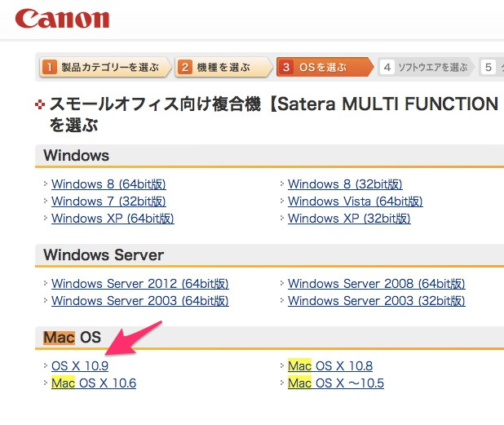This screenshot has height=425, width=504.
Task: Select OS X 10.9 link
Action: 80,365
